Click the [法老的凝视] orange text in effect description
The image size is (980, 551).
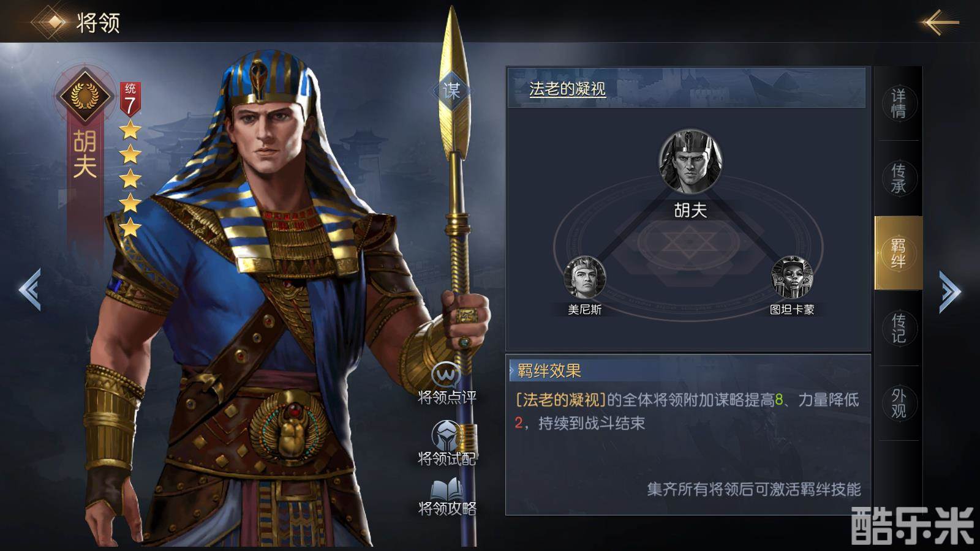[x=560, y=400]
